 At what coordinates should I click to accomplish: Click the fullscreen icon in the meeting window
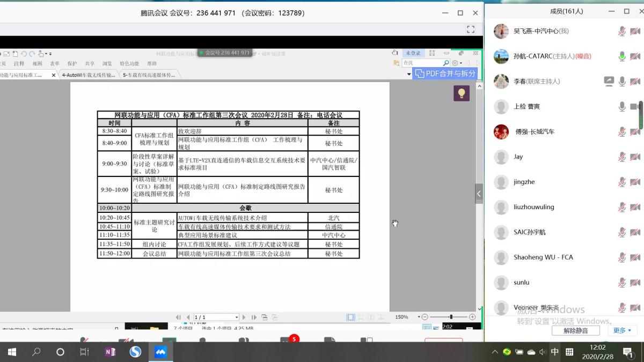tap(471, 29)
